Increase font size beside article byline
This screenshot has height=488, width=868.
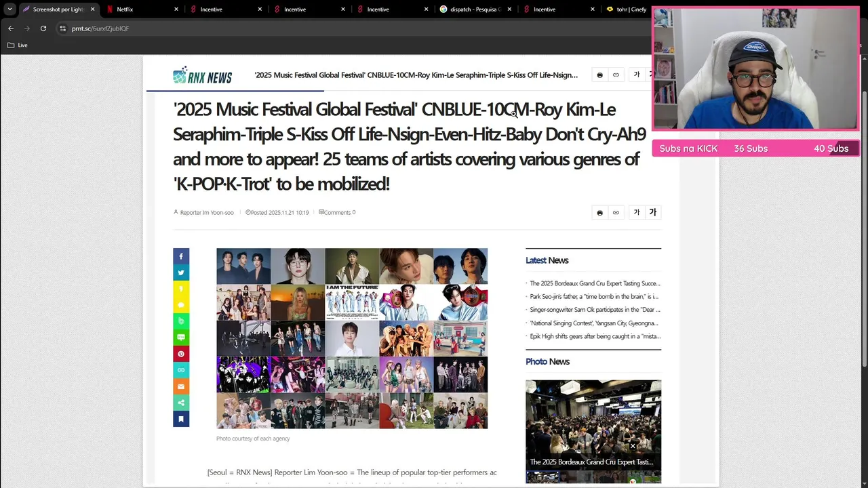click(x=653, y=212)
